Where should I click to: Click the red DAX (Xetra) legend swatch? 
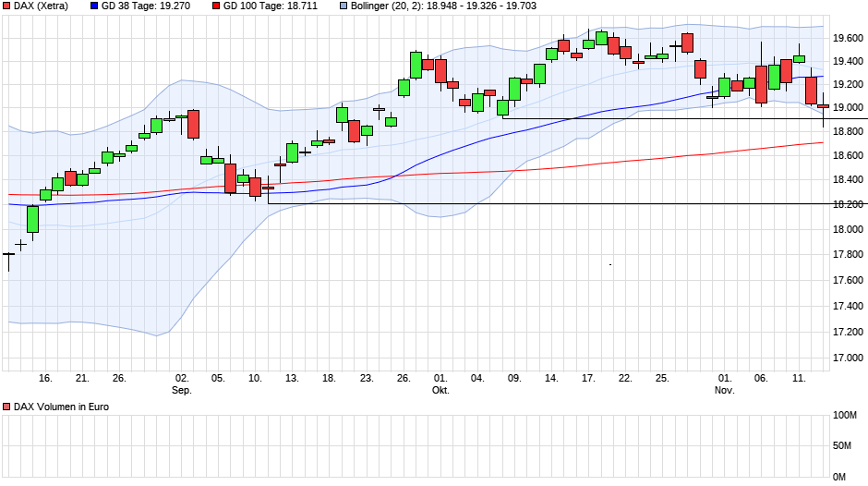point(6,6)
